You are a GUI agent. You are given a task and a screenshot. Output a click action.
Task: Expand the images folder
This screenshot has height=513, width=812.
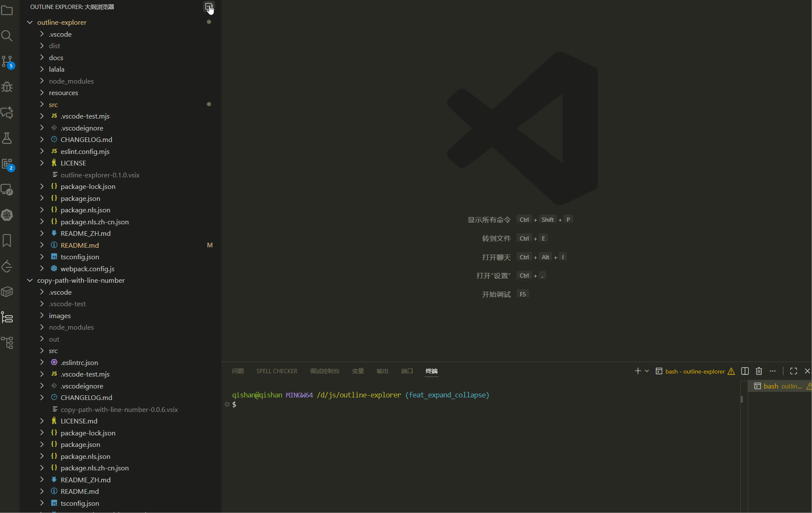click(x=42, y=316)
